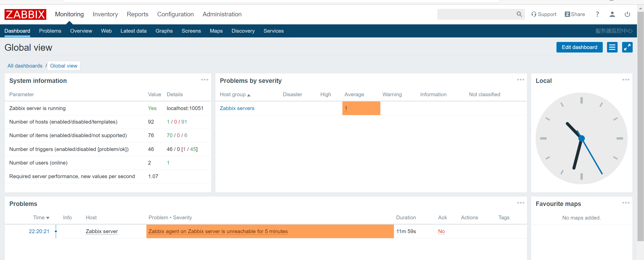Open Problems widget options dots
The height and width of the screenshot is (260, 644).
521,203
